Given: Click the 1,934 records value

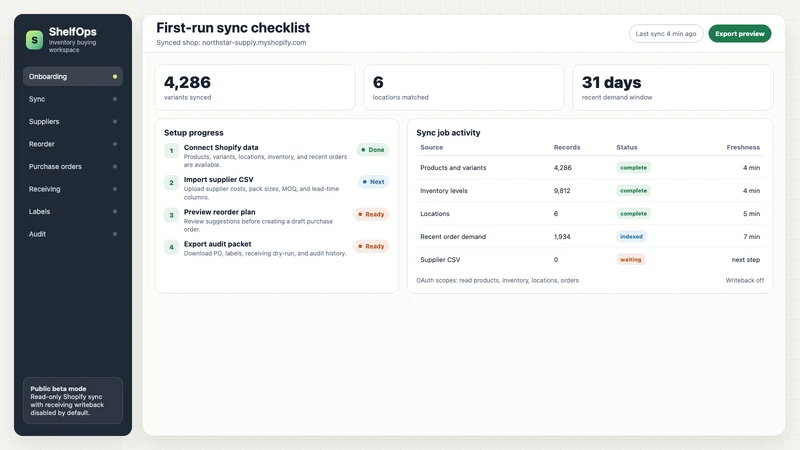Looking at the screenshot, I should pyautogui.click(x=562, y=236).
